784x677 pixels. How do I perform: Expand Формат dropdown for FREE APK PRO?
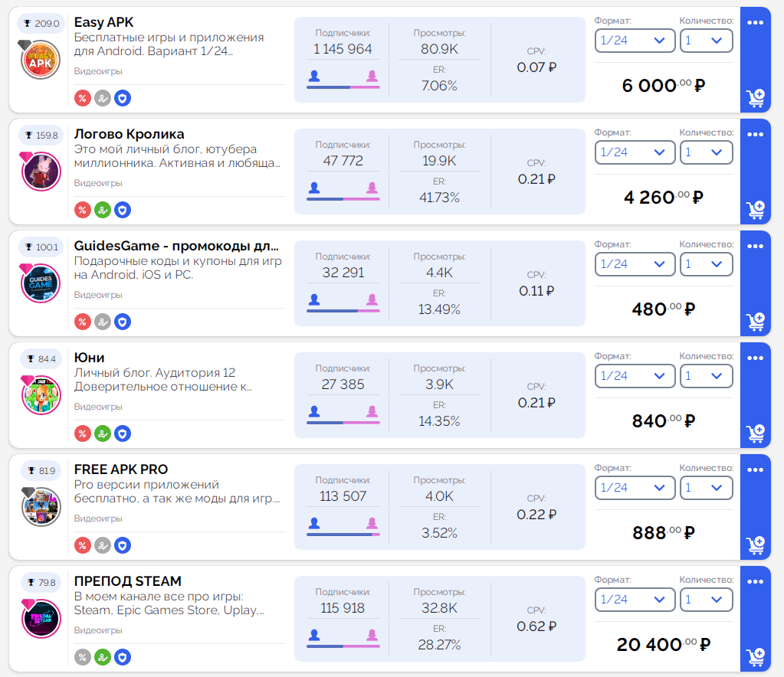click(x=635, y=488)
